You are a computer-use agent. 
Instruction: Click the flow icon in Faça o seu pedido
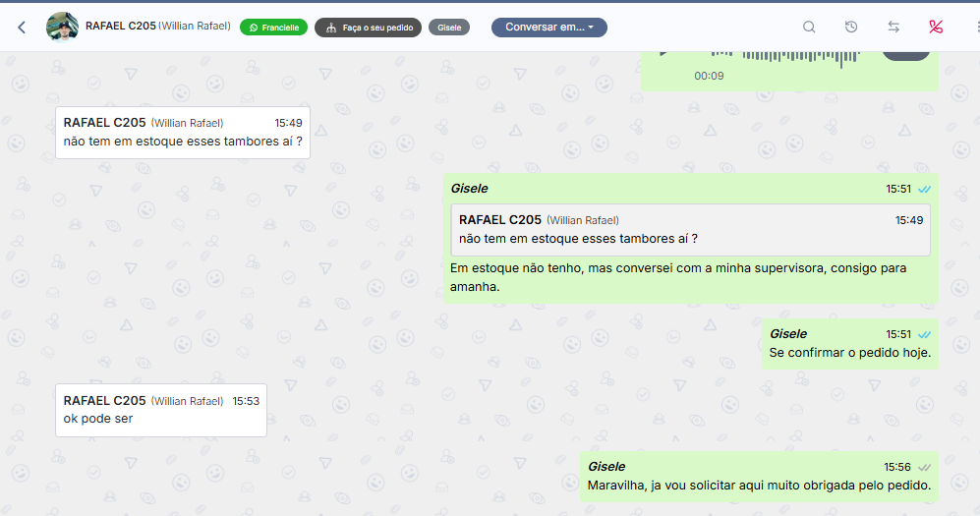tap(331, 28)
